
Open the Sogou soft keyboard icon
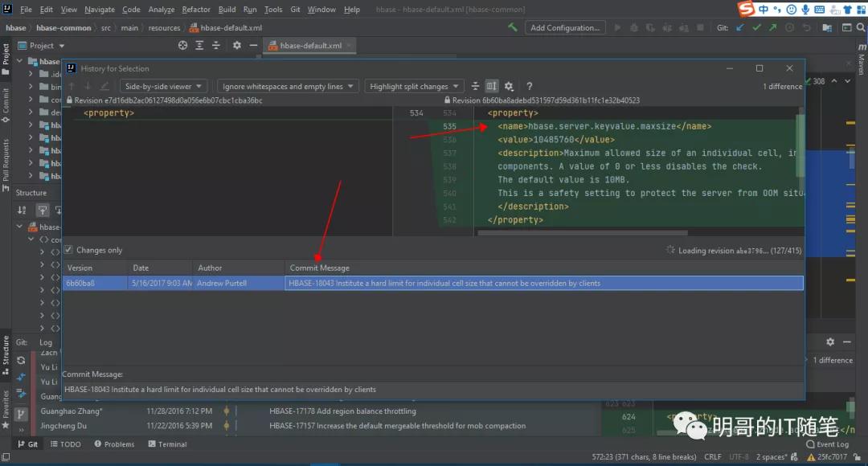point(820,10)
